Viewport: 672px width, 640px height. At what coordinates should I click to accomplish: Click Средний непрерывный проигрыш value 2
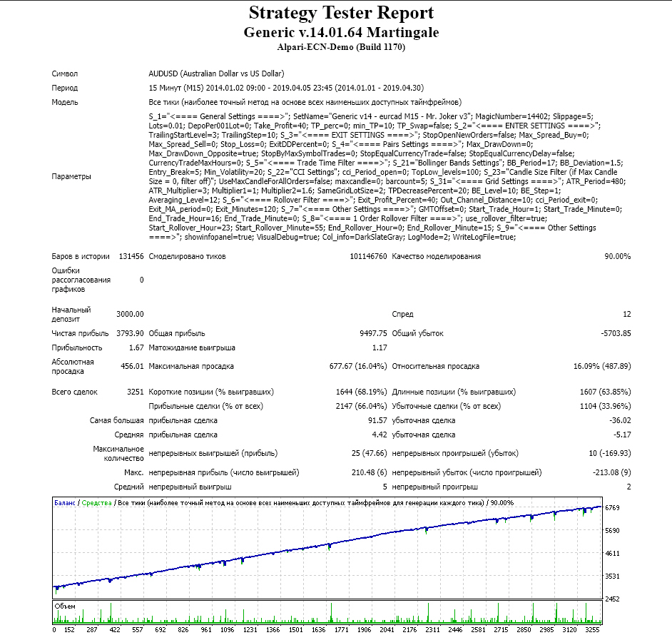click(628, 487)
